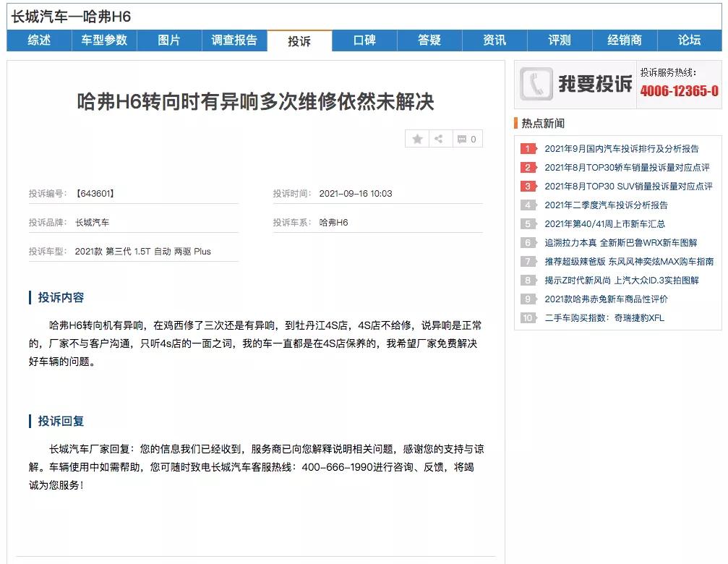
Task: Select the 综述 navigation item
Action: [x=38, y=40]
